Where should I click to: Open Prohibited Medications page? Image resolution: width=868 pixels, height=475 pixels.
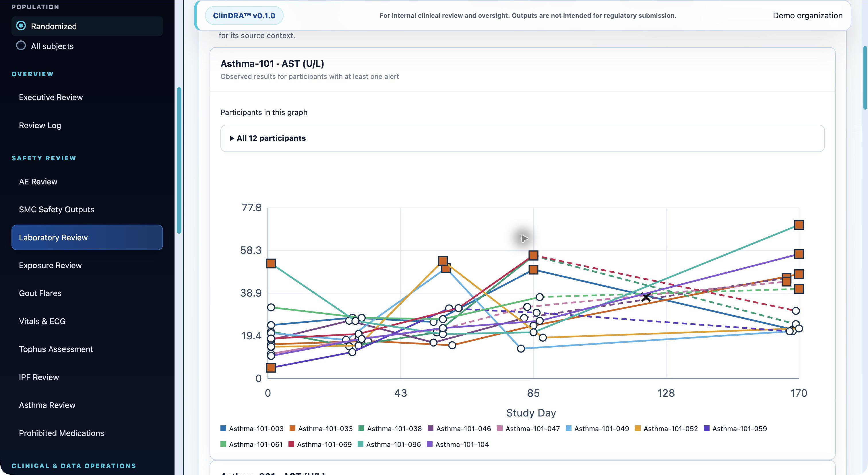click(x=61, y=433)
